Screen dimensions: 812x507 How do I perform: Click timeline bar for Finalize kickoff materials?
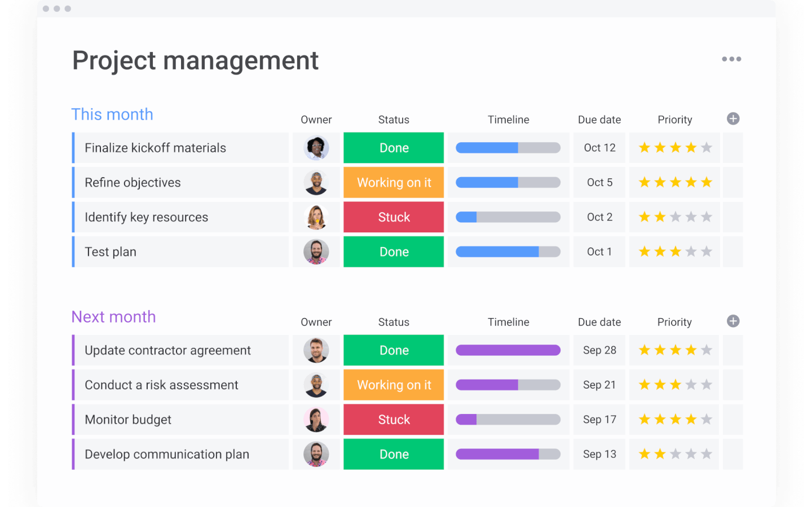tap(508, 148)
